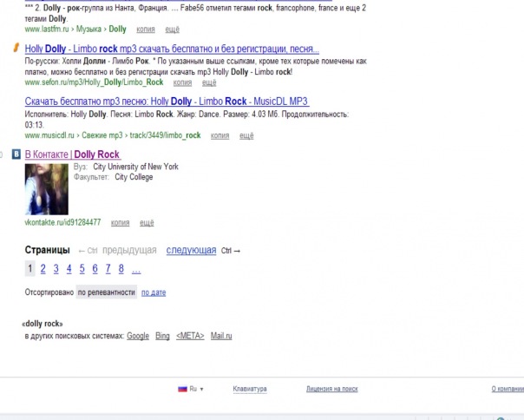Go to следующая next page link
Viewport: 524px width, 420px height.
click(191, 250)
